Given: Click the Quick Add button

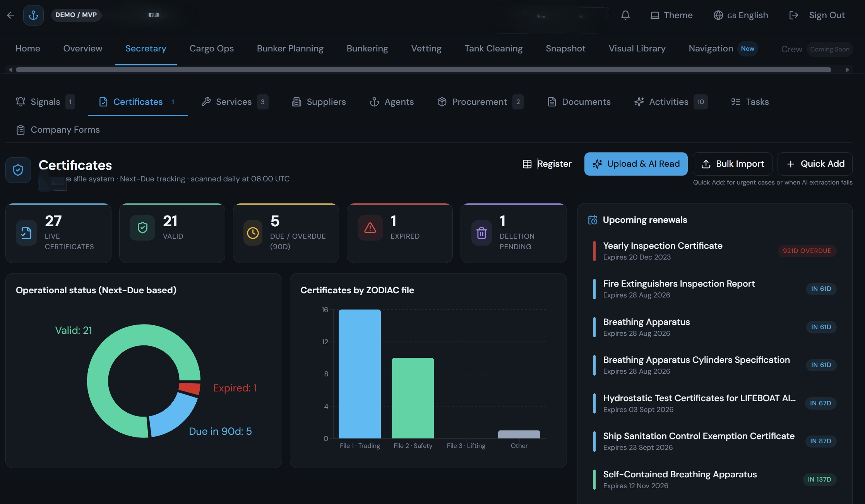Looking at the screenshot, I should click(x=815, y=164).
